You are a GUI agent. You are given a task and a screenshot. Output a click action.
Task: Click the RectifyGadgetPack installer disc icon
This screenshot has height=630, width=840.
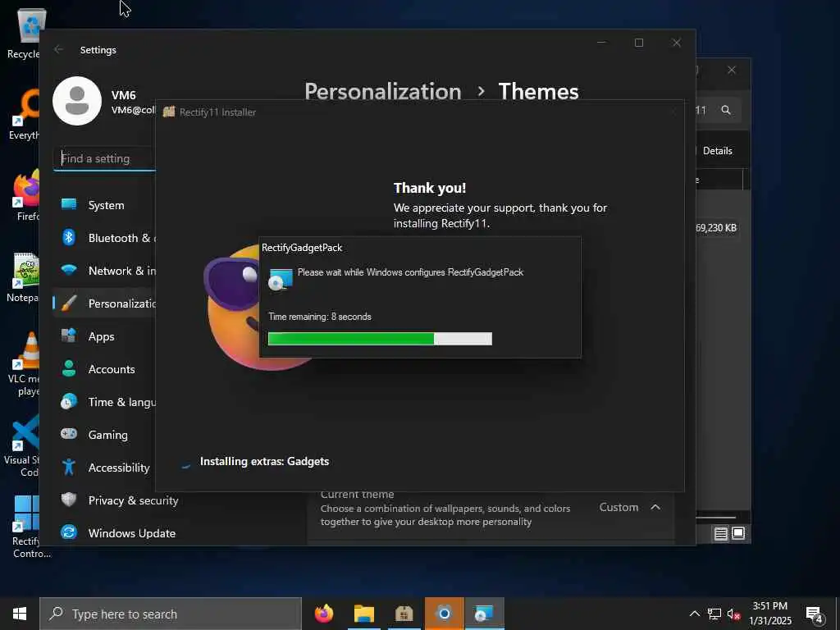pyautogui.click(x=281, y=280)
